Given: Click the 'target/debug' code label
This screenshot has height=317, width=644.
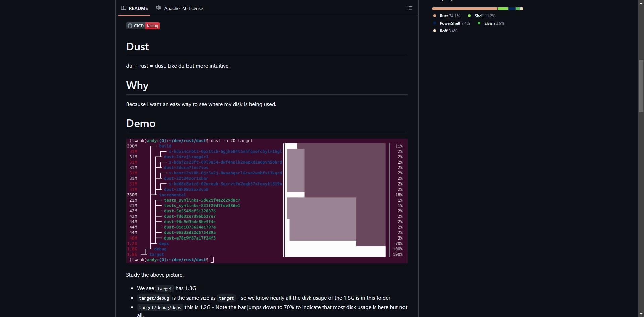Looking at the screenshot, I should click(x=154, y=298).
